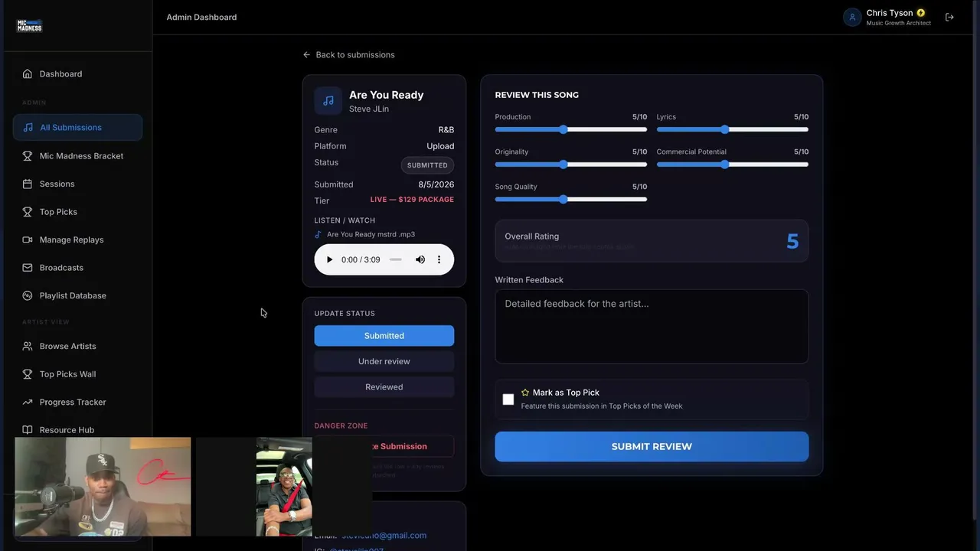Image resolution: width=980 pixels, height=551 pixels.
Task: Go to All Submissions
Action: 77,128
